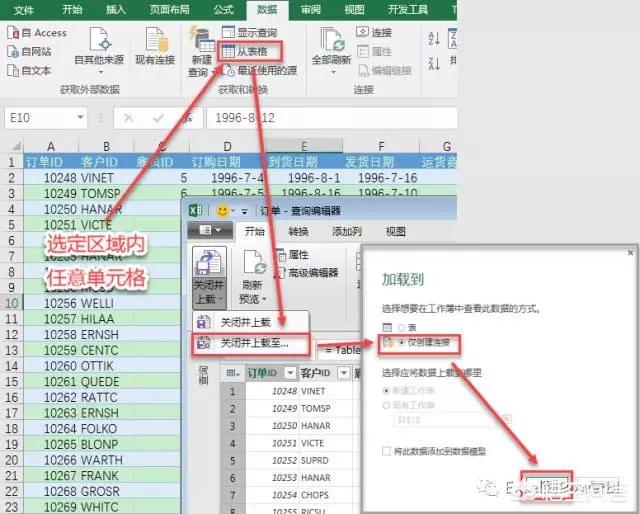The width and height of the screenshot is (640, 514).
Task: Click the 自 Access import icon
Action: click(x=13, y=33)
